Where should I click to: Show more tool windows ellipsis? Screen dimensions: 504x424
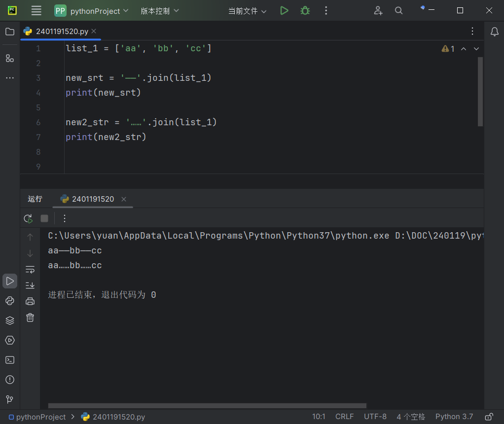(x=10, y=78)
